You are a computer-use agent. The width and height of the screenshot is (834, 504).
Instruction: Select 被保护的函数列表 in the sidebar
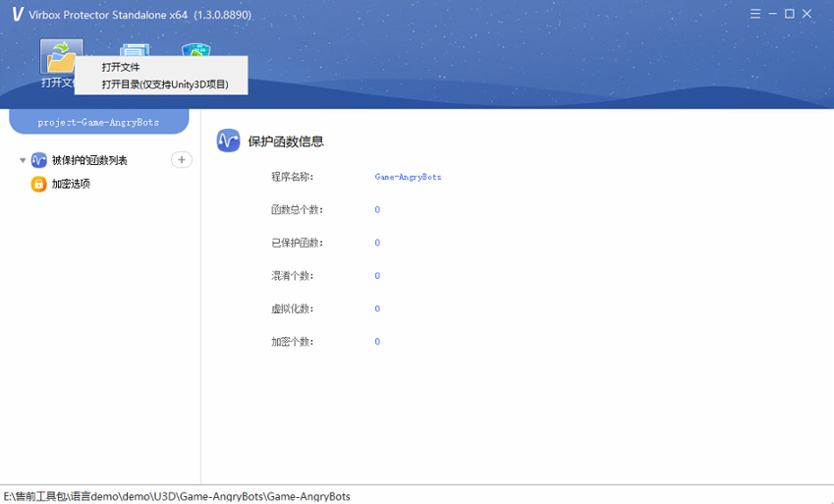pyautogui.click(x=89, y=160)
